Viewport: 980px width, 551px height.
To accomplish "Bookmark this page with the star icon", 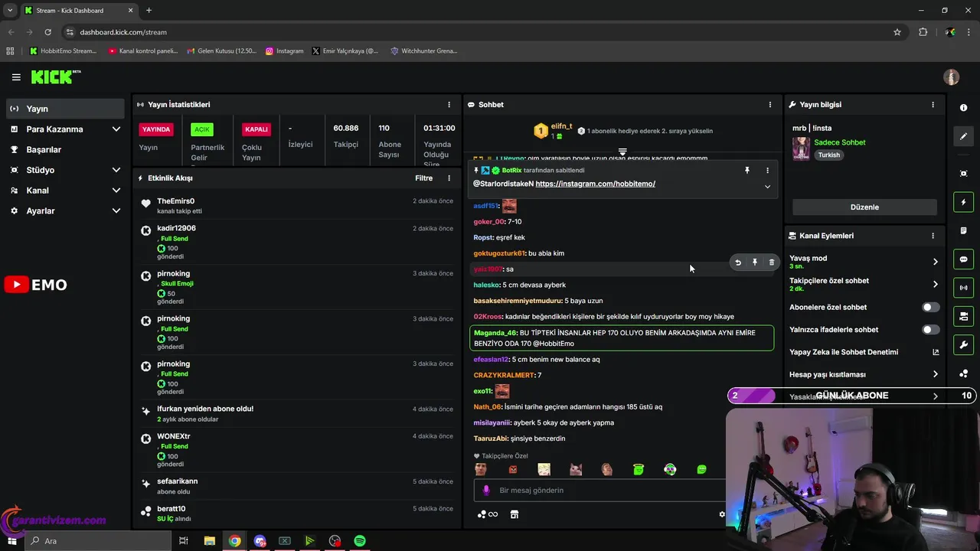I will (897, 32).
